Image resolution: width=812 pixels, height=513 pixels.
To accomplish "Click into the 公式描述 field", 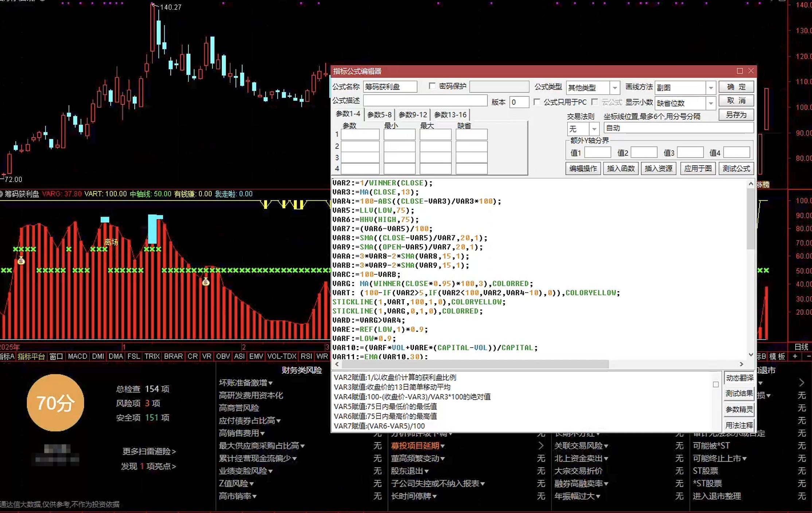I will coord(425,101).
